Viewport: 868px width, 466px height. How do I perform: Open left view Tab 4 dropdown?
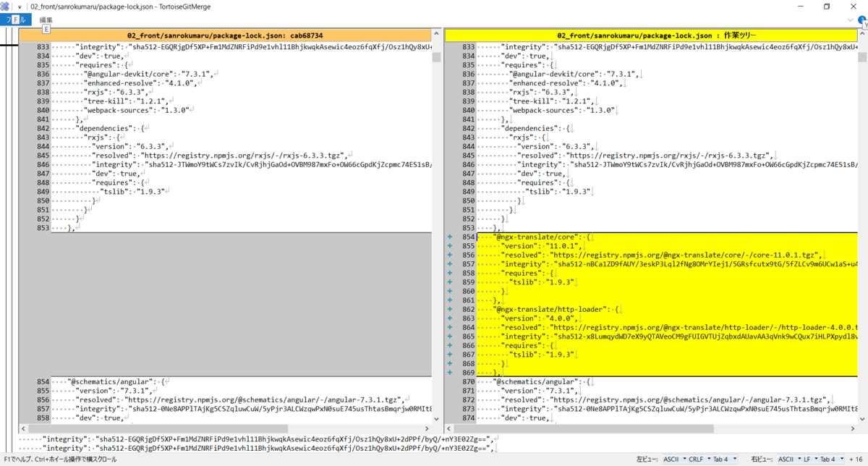click(x=725, y=459)
